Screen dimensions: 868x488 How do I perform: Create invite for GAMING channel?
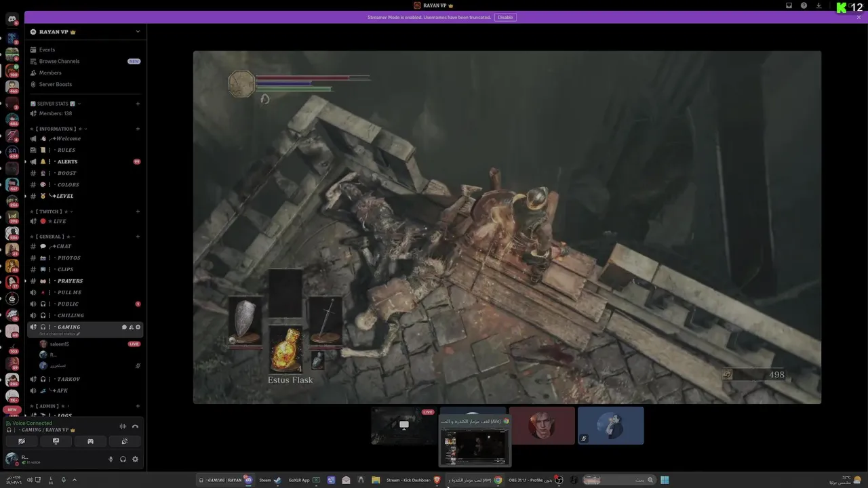(131, 327)
